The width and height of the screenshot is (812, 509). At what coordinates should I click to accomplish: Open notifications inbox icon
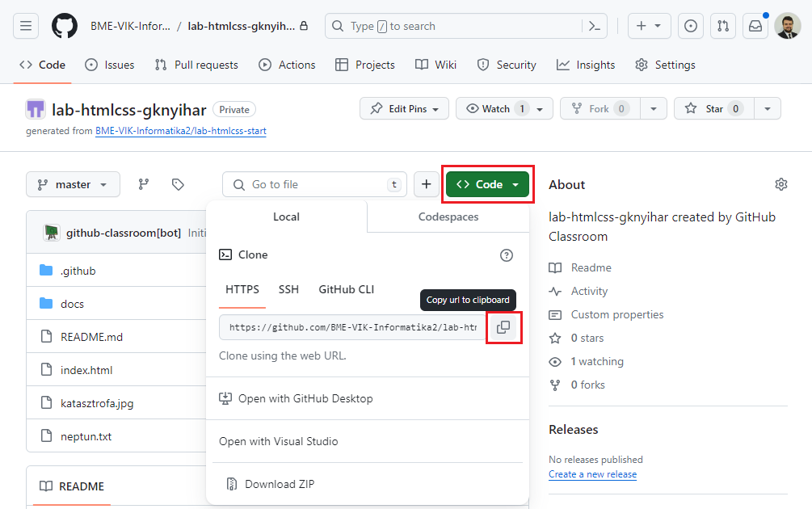(x=755, y=26)
